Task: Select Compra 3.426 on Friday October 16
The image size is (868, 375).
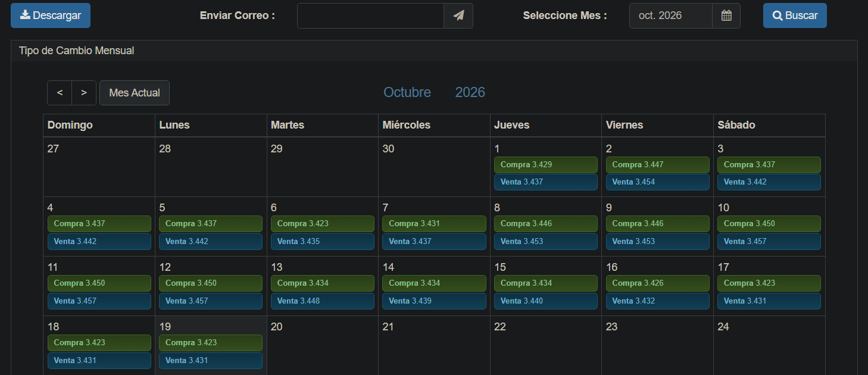Action: pos(657,283)
